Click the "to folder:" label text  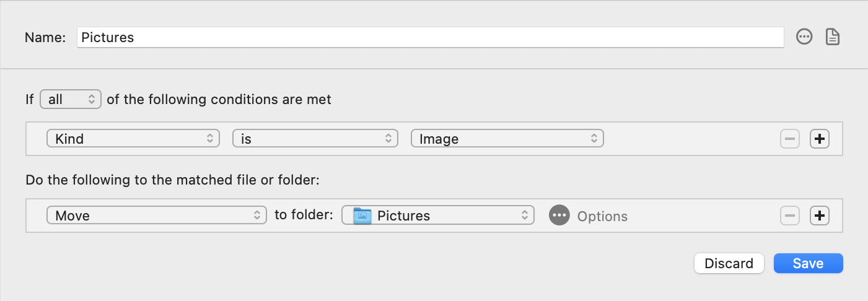click(304, 216)
